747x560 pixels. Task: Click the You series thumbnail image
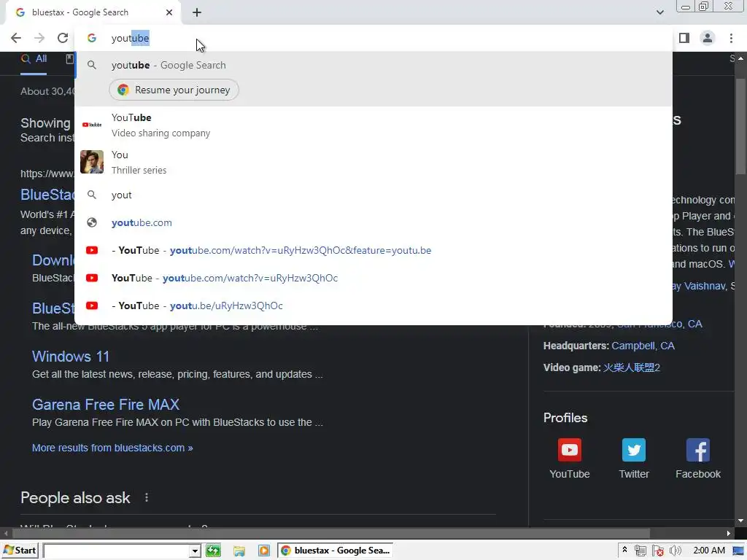click(x=92, y=162)
